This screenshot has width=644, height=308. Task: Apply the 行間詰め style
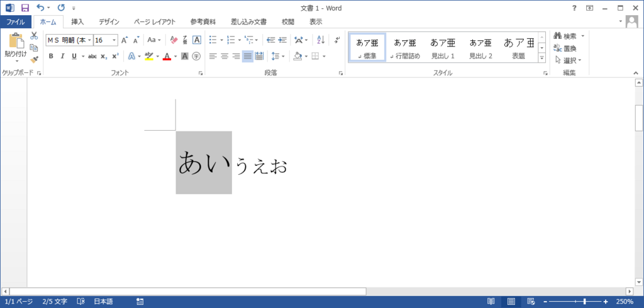[x=405, y=48]
